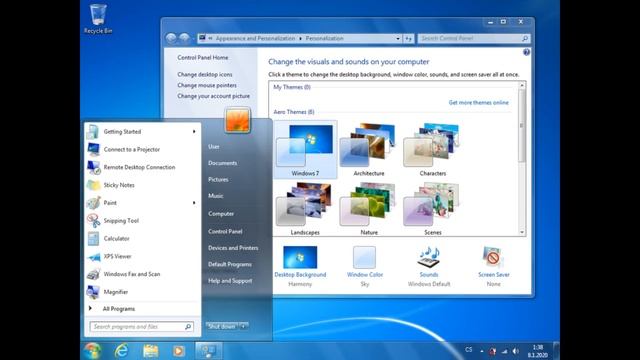This screenshot has width=640, height=360.
Task: Click Get more themes online
Action: pos(479,102)
